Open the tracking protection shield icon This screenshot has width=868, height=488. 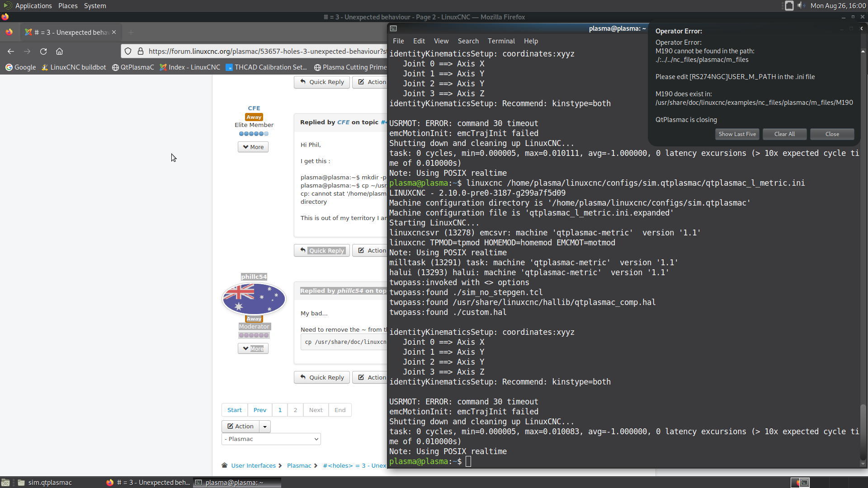click(128, 52)
